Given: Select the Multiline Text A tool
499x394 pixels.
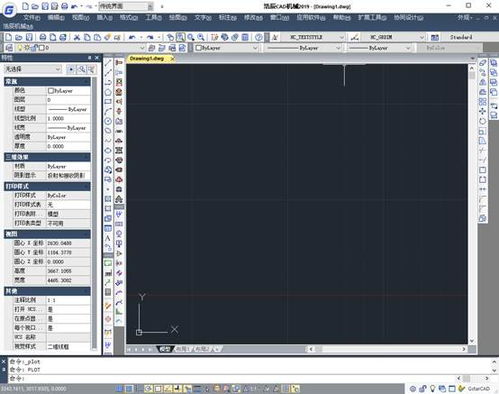Looking at the screenshot, I should tap(108, 238).
